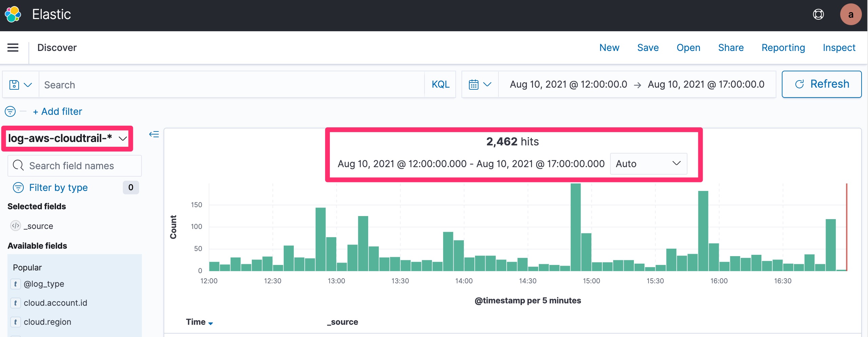Click the string type icon for cloud.account.id
The image size is (868, 337).
[15, 303]
